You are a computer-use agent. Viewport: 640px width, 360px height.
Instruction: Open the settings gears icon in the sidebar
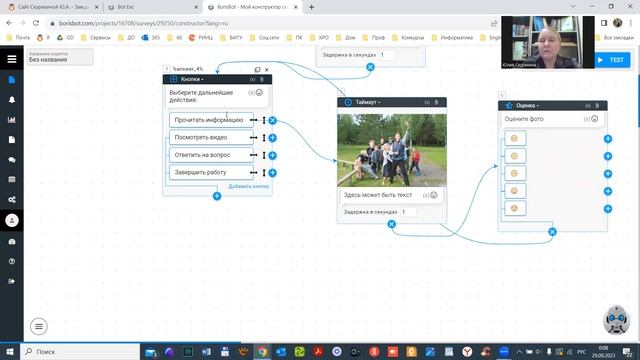coord(12,200)
